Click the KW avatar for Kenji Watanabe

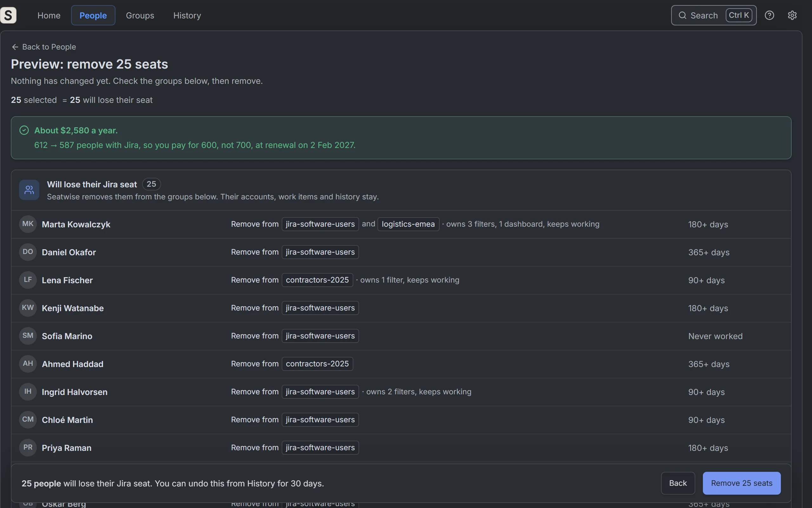(28, 308)
